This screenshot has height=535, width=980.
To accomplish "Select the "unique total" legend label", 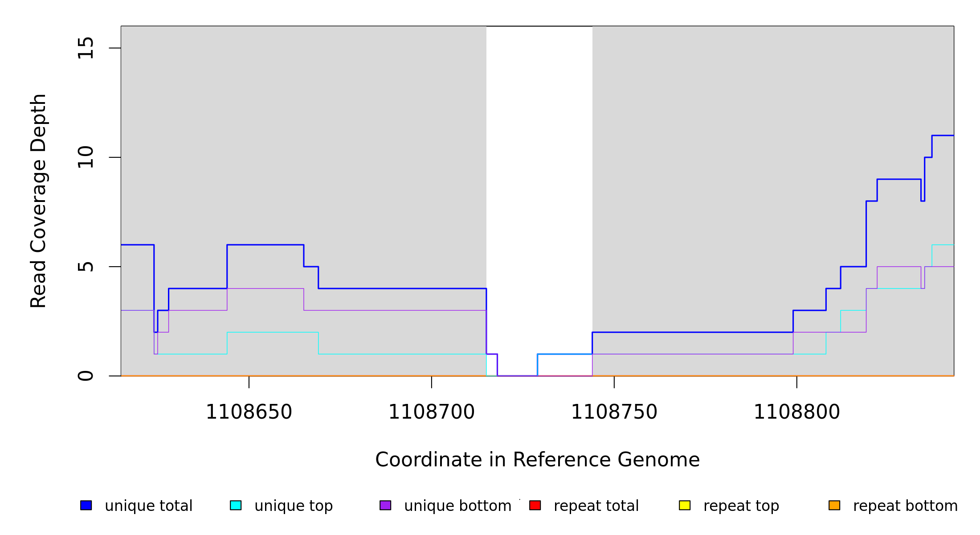I will tap(148, 506).
